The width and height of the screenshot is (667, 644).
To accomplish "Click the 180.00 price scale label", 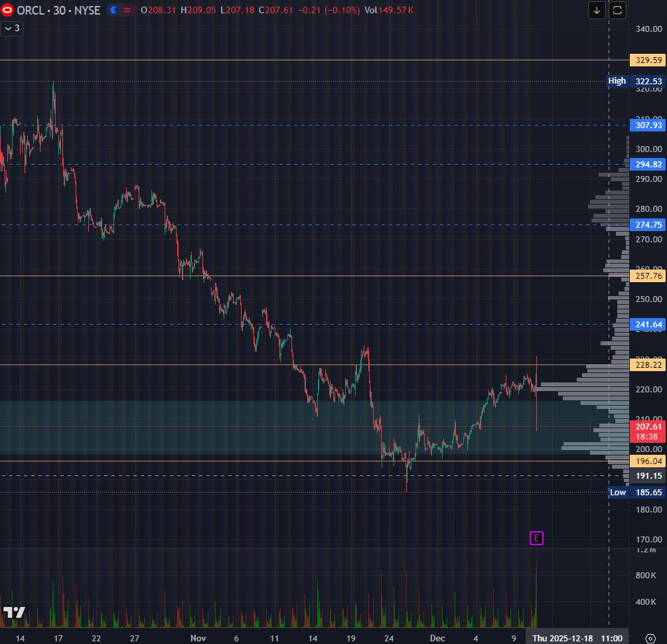I will [648, 509].
